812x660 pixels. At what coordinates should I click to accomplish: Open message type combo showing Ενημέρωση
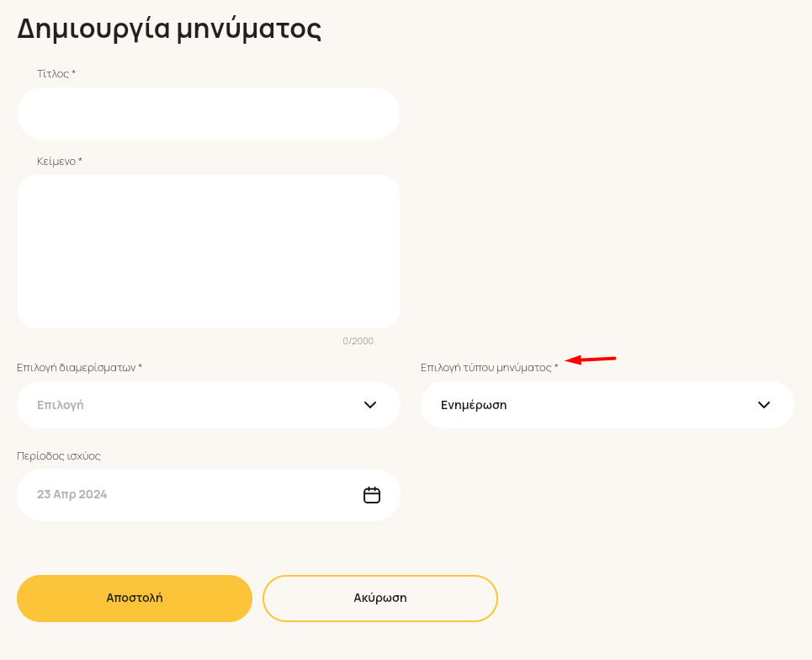pos(607,405)
